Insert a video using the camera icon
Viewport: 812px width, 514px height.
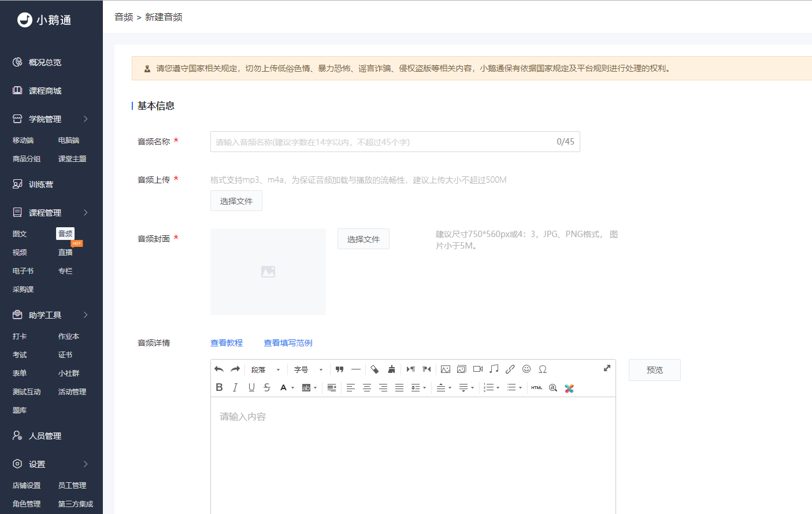tap(478, 369)
